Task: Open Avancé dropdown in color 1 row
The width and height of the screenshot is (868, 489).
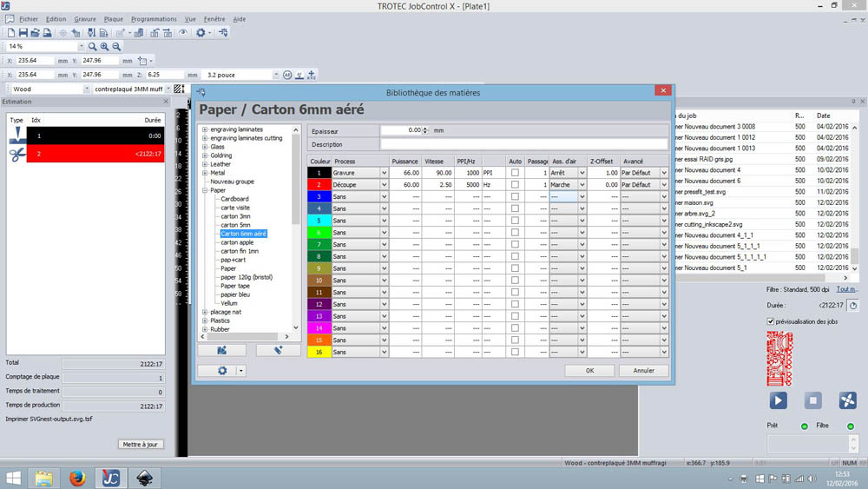Action: tap(664, 173)
